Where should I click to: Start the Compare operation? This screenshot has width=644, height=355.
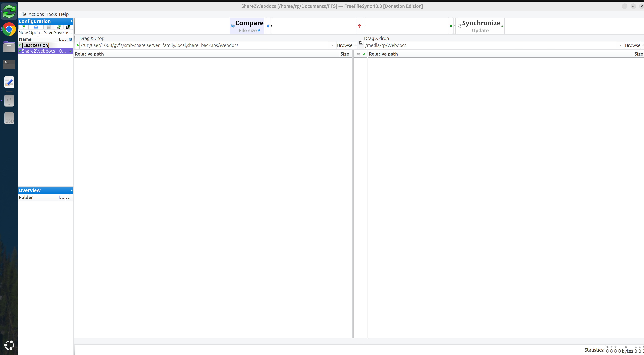pyautogui.click(x=247, y=26)
